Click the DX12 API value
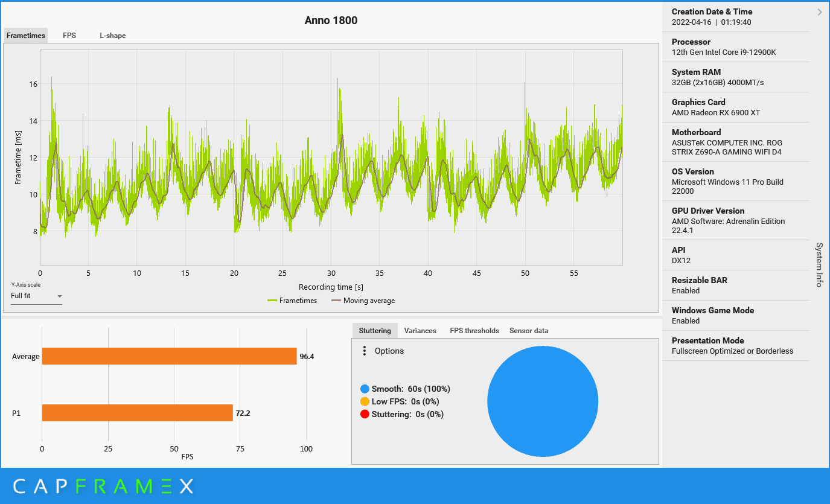The height and width of the screenshot is (504, 830). [x=681, y=261]
